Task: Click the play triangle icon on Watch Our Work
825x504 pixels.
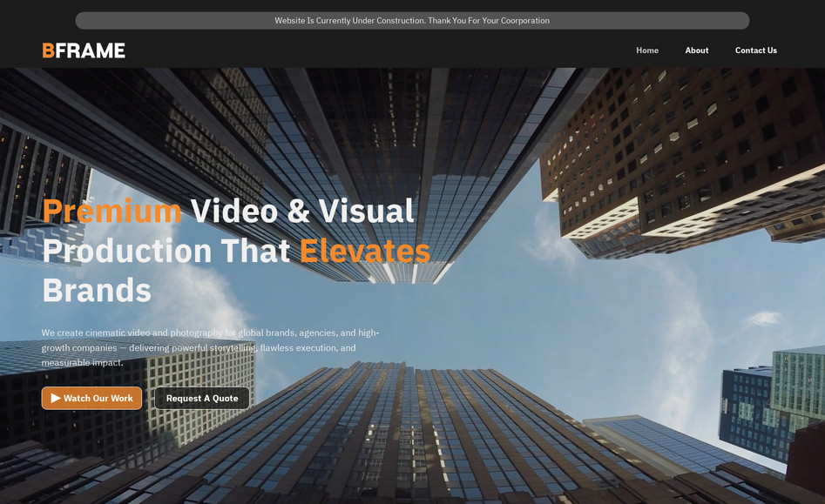Action: point(55,398)
